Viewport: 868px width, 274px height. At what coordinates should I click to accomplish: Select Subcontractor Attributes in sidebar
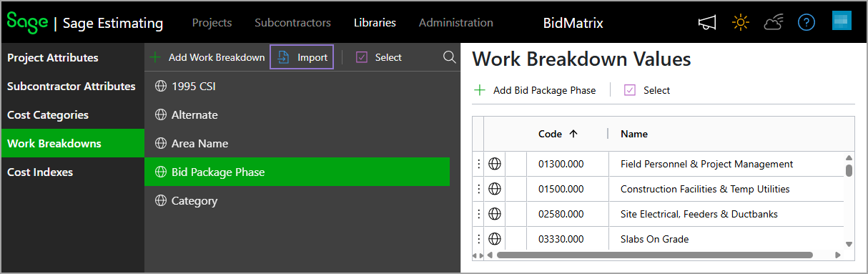coord(72,87)
